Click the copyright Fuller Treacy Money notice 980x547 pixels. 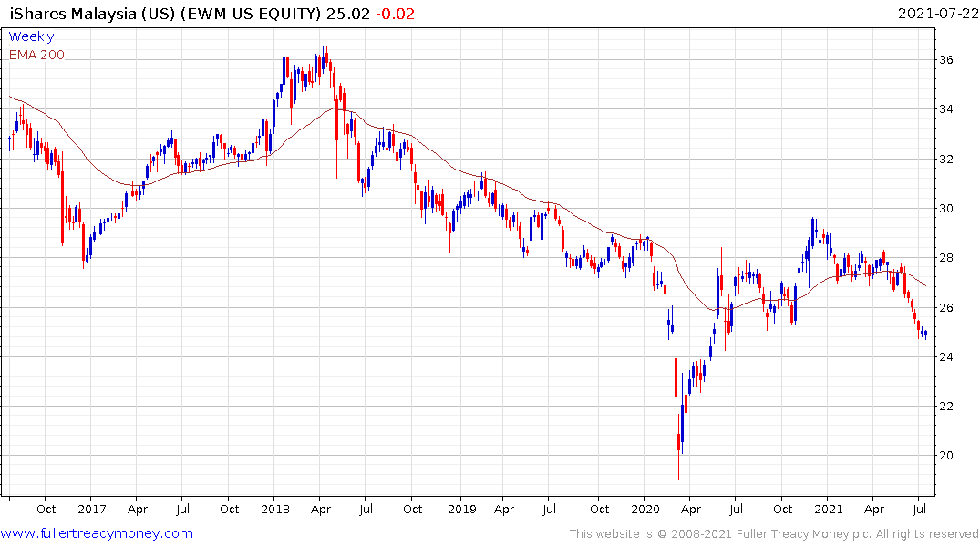click(x=774, y=534)
